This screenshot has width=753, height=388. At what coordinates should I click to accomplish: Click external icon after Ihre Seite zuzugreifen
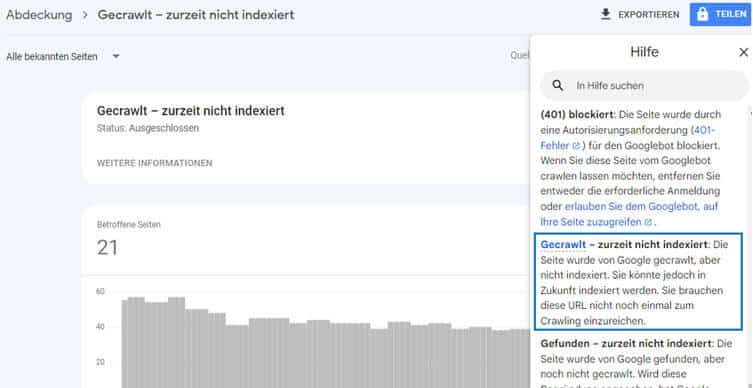click(648, 222)
